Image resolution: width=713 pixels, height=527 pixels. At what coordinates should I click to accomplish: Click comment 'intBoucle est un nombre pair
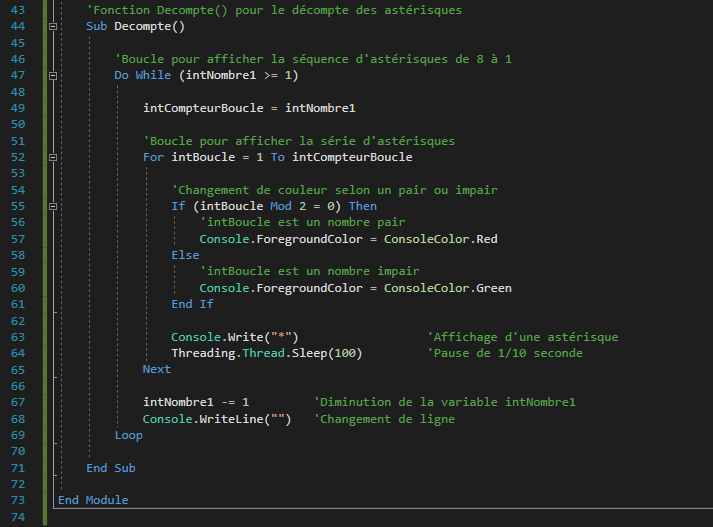[302, 222]
